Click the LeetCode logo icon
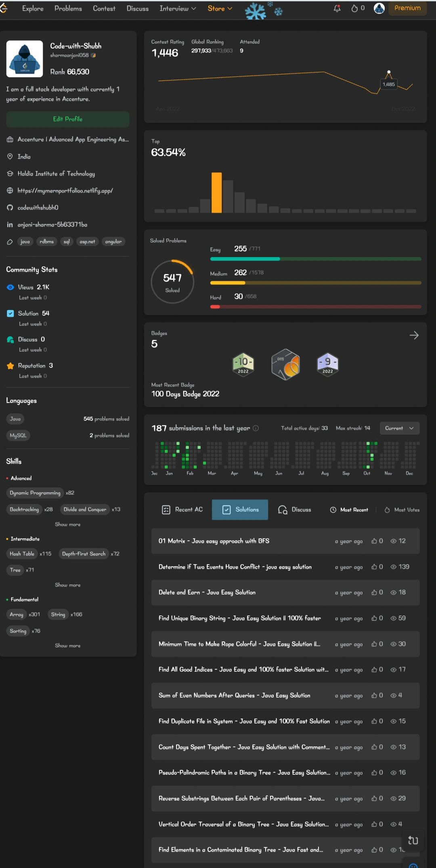 point(4,8)
